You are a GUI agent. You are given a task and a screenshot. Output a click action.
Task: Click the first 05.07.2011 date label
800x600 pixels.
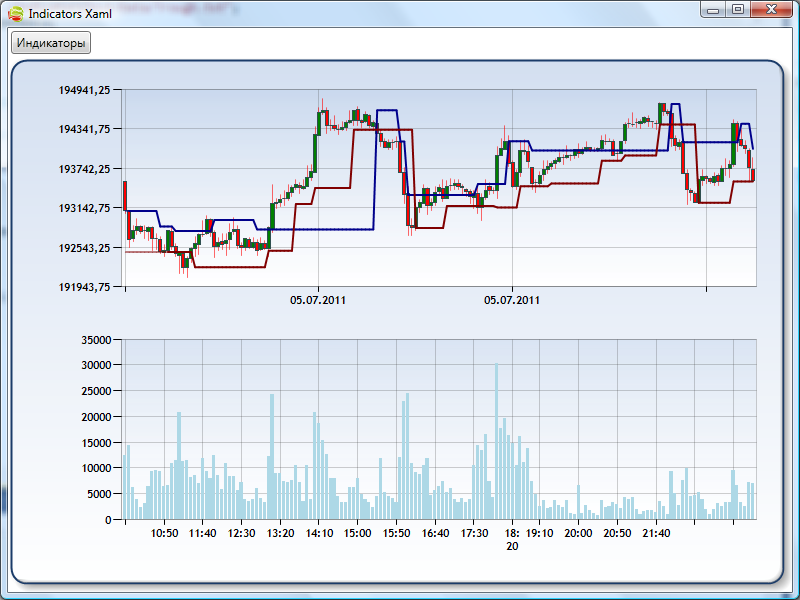point(318,299)
